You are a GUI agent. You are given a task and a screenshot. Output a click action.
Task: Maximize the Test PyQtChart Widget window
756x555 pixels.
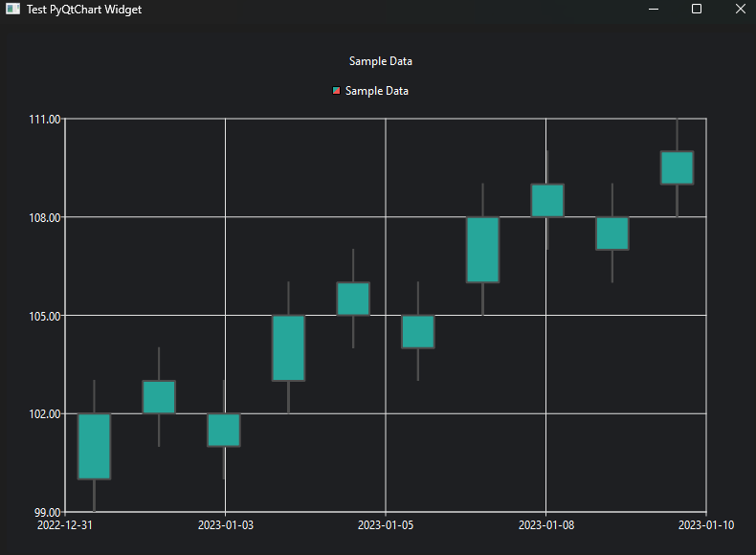pos(697,9)
